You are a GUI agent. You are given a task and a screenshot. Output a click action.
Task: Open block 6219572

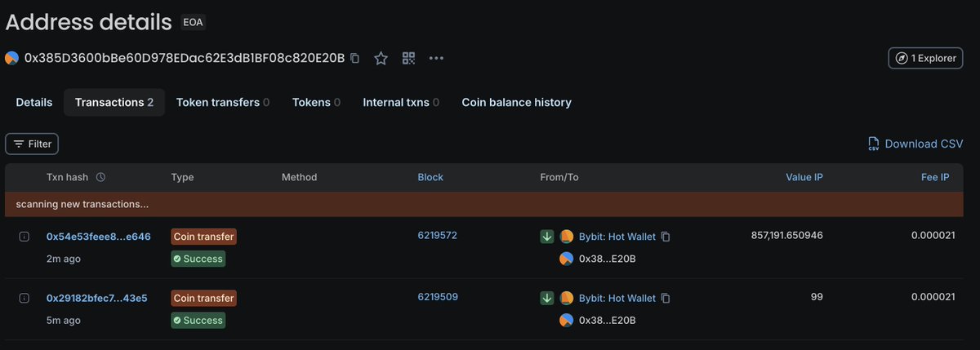[438, 235]
